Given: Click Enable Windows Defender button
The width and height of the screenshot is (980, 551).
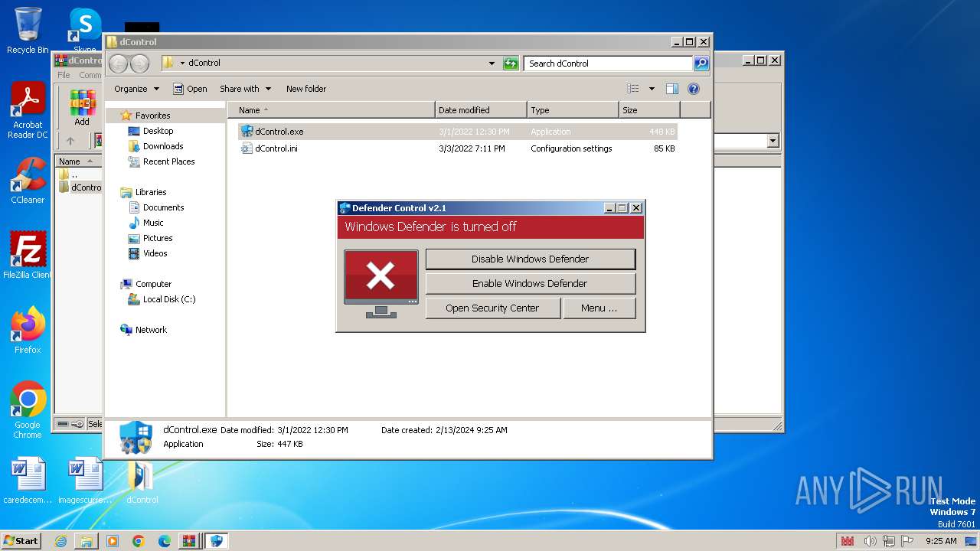Looking at the screenshot, I should (x=530, y=283).
